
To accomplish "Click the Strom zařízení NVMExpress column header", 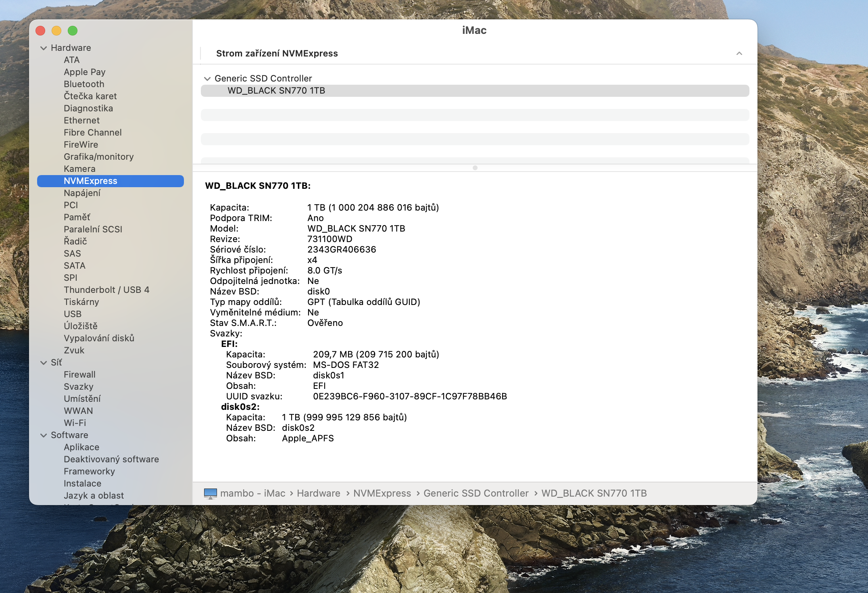I will click(x=277, y=54).
